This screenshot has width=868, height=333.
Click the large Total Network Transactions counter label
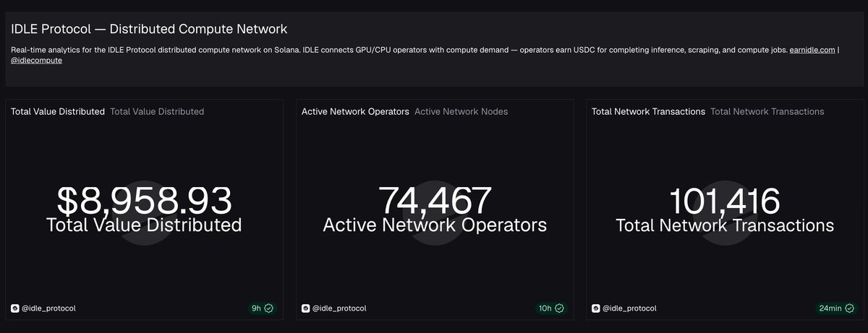click(725, 225)
